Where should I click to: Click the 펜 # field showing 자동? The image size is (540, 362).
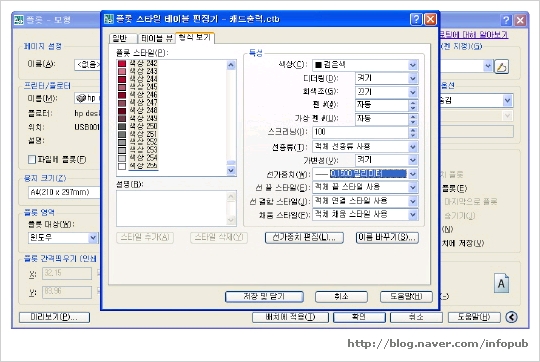382,105
